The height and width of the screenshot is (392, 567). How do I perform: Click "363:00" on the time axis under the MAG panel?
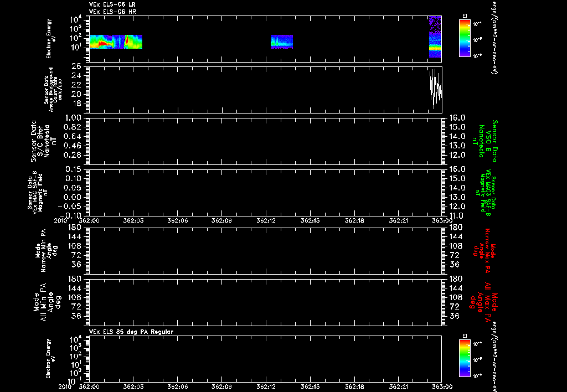[442, 220]
